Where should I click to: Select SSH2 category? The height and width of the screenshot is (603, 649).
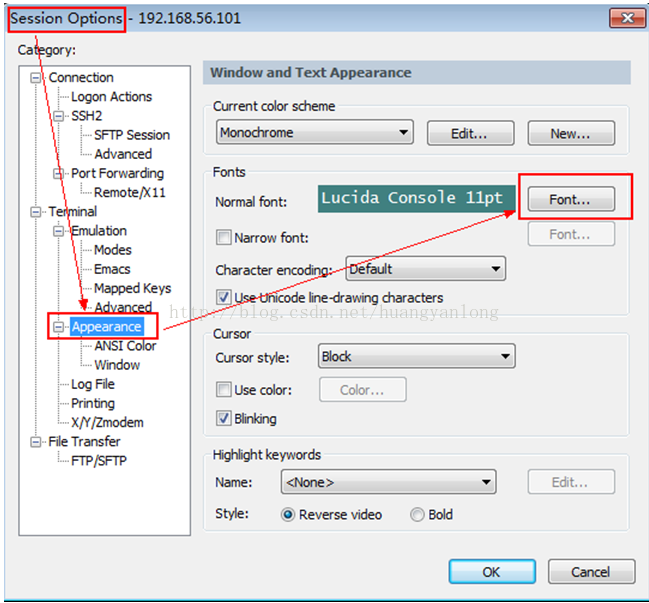[x=87, y=115]
